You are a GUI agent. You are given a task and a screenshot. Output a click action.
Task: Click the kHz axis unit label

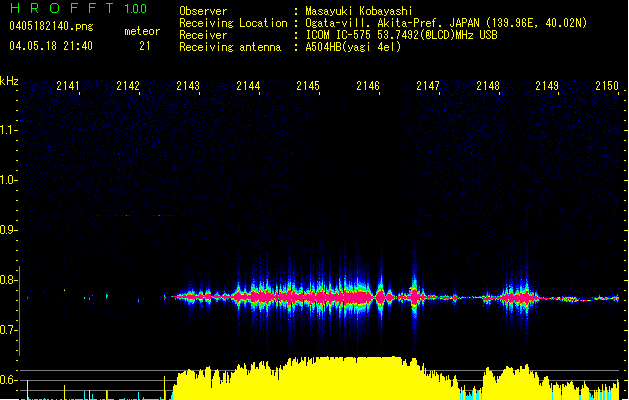point(9,81)
